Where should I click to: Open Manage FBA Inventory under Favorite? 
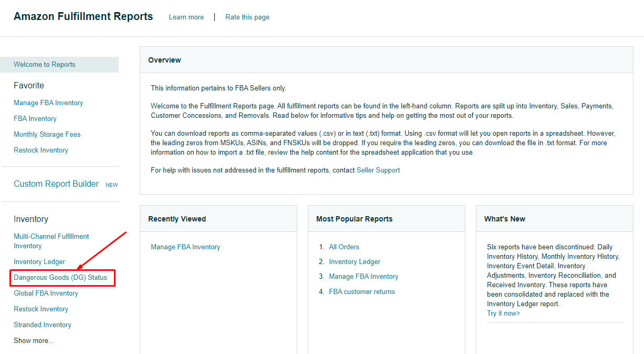click(48, 103)
